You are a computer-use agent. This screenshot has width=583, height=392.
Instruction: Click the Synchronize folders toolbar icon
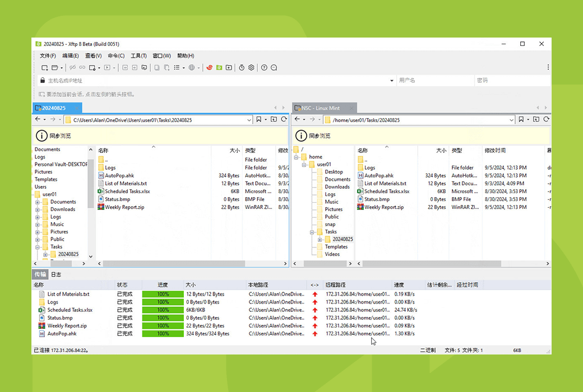144,68
